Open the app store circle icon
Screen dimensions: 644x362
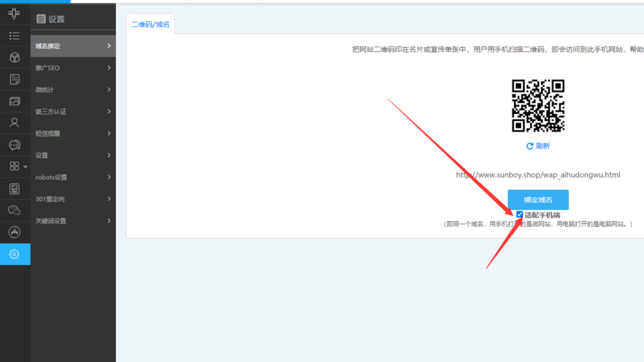[x=14, y=232]
